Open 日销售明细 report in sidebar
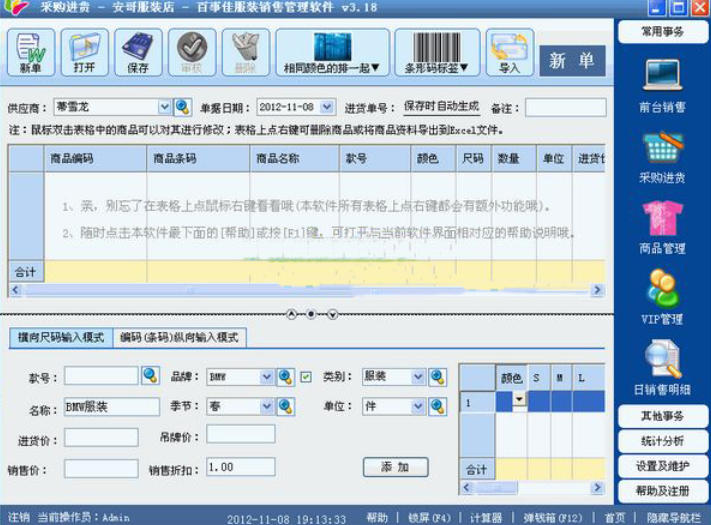 [x=662, y=369]
